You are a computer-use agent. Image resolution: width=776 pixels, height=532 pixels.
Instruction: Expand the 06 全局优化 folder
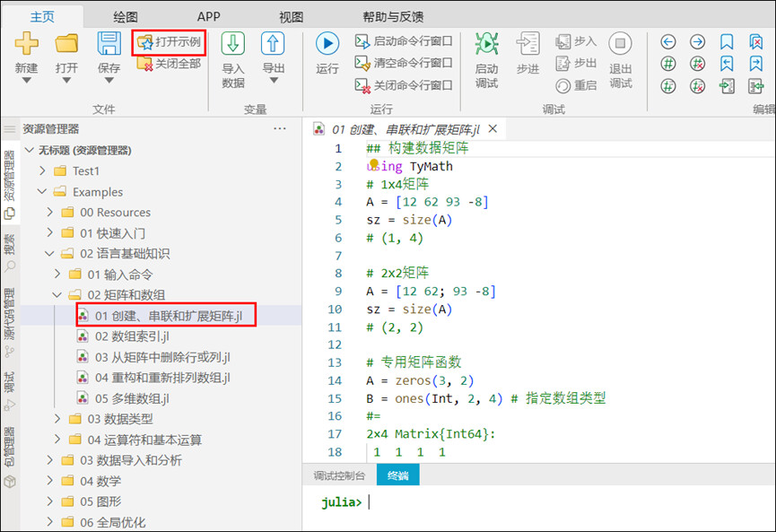[x=49, y=521]
